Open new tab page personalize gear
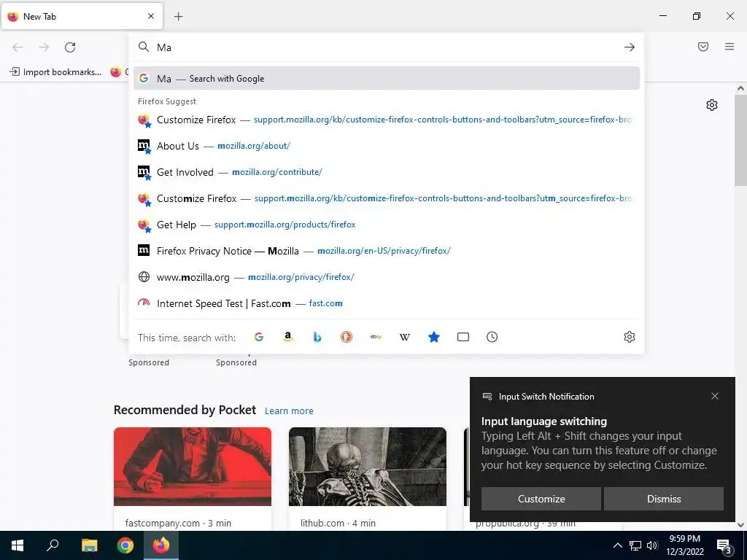The image size is (747, 560). 712,105
